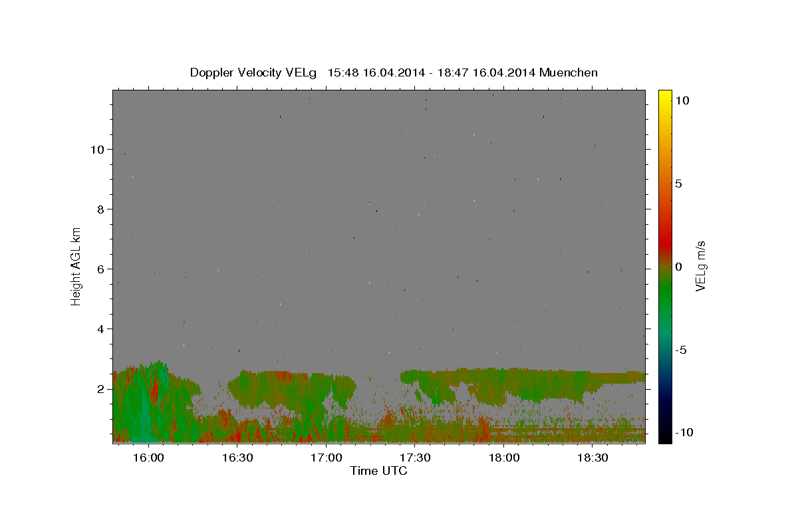The image size is (798, 532).
Task: Click the colorbar tick label '5'
Action: (x=678, y=184)
